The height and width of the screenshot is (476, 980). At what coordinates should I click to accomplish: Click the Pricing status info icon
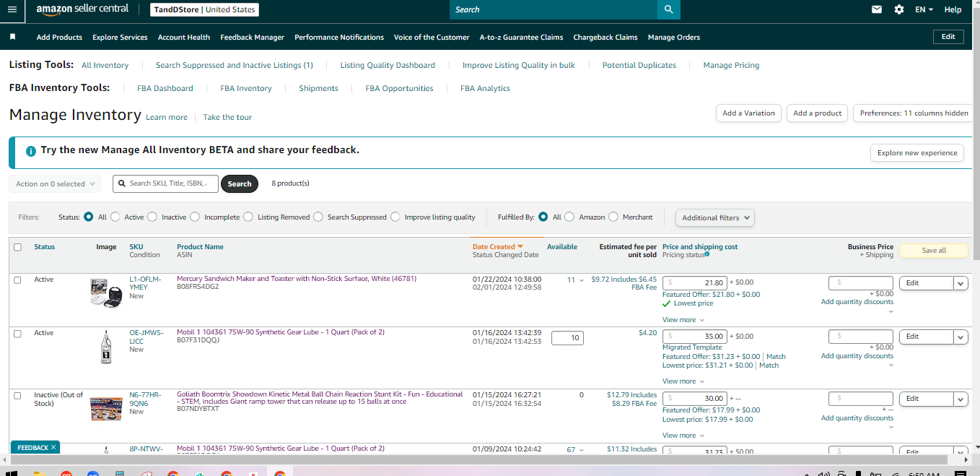pos(706,254)
